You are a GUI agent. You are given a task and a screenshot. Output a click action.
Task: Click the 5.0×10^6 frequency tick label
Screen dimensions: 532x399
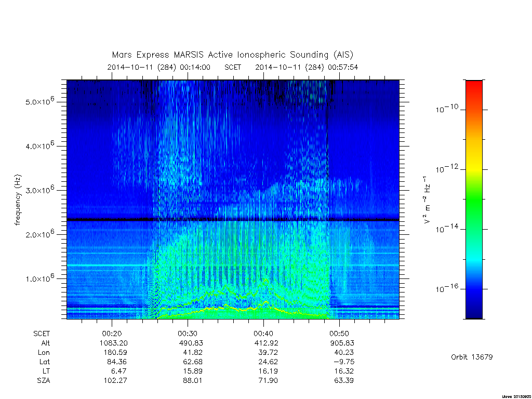click(x=40, y=101)
